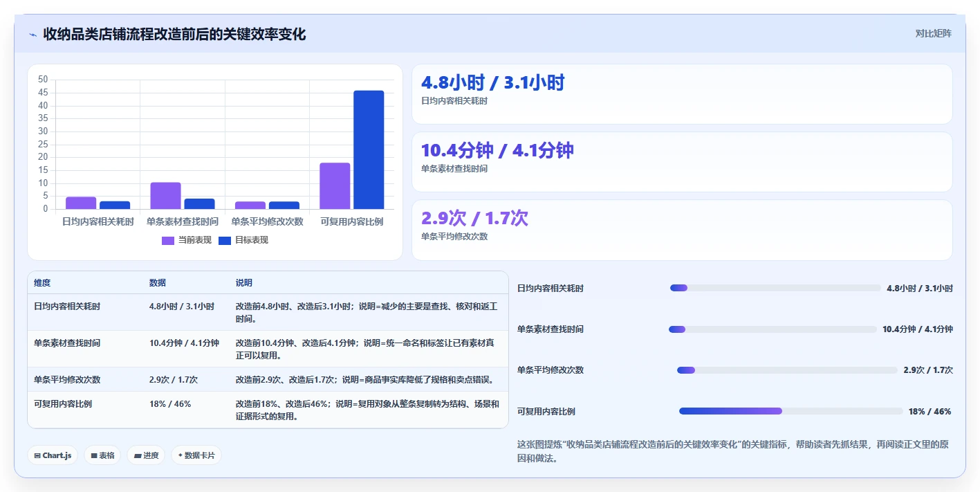Click the title 收纳品类店铺流程改造前后的关键效率变化
The height and width of the screenshot is (492, 980).
pos(174,34)
